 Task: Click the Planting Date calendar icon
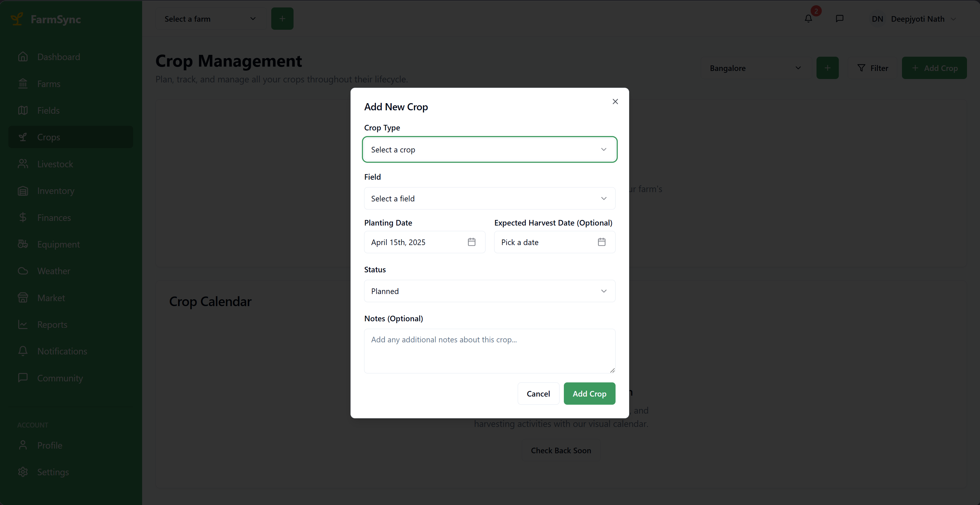coord(472,242)
